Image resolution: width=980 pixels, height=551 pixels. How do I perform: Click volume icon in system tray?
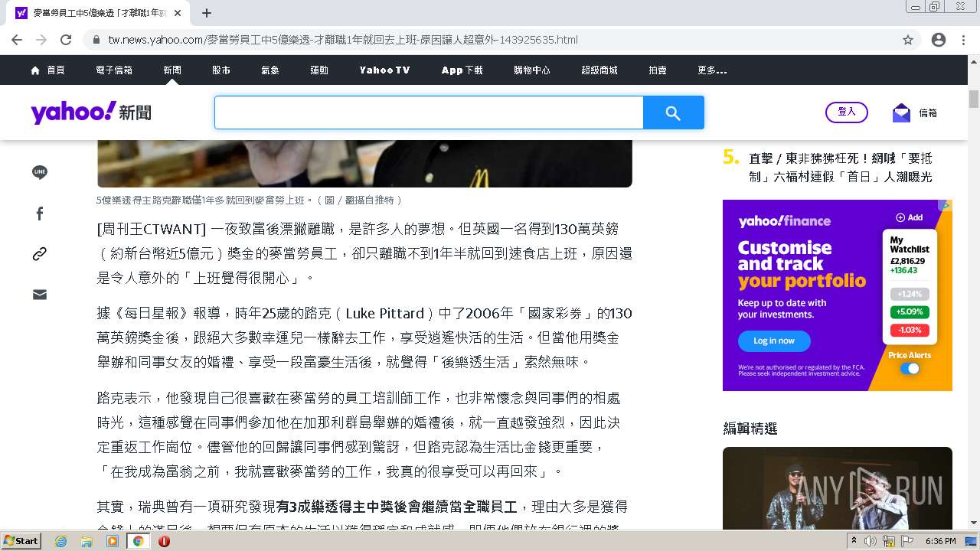[x=871, y=541]
